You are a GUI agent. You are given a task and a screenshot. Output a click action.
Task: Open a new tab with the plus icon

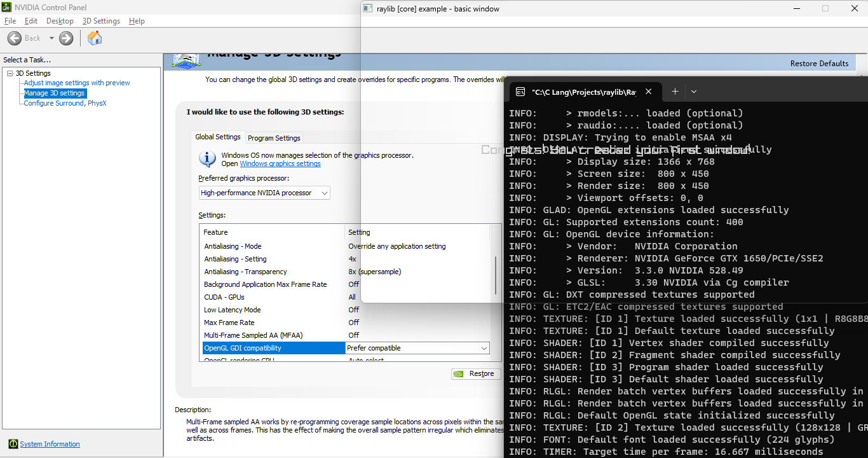[675, 91]
